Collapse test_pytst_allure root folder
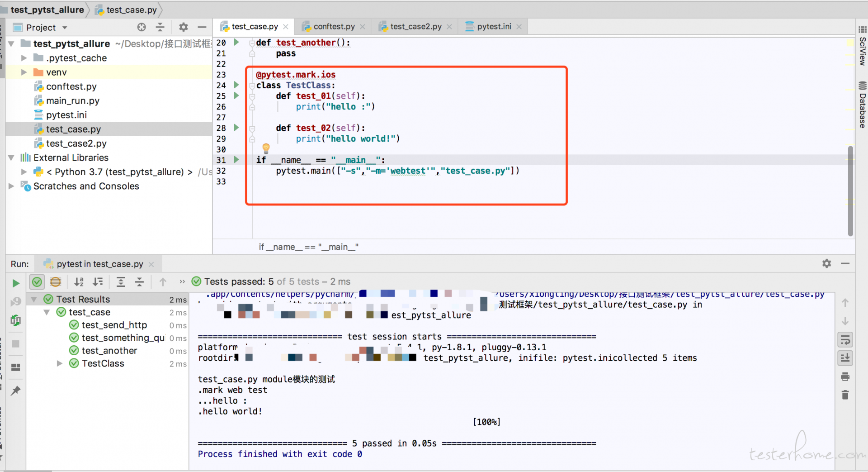Image resolution: width=868 pixels, height=472 pixels. 11,44
